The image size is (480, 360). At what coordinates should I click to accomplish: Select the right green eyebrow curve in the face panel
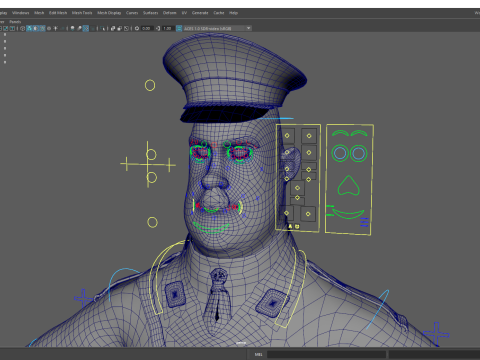pyautogui.click(x=359, y=133)
